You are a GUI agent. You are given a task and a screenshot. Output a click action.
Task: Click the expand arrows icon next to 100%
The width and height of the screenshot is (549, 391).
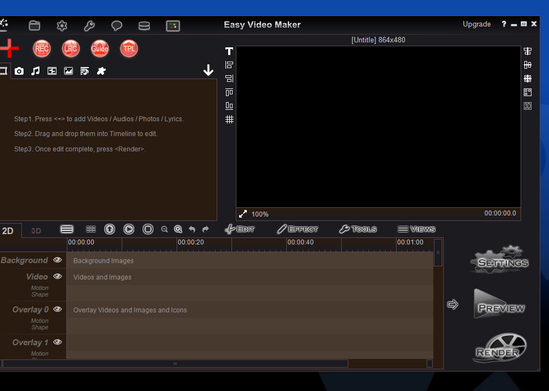click(x=243, y=214)
